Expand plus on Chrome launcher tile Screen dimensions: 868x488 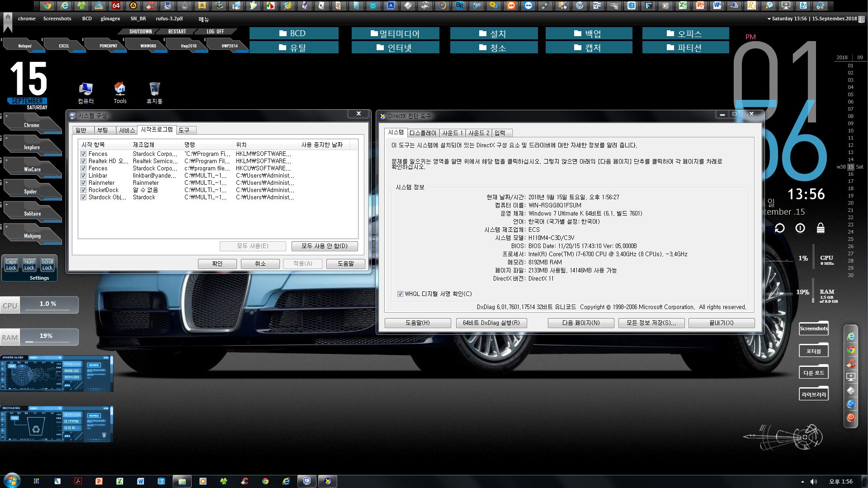click(6, 116)
